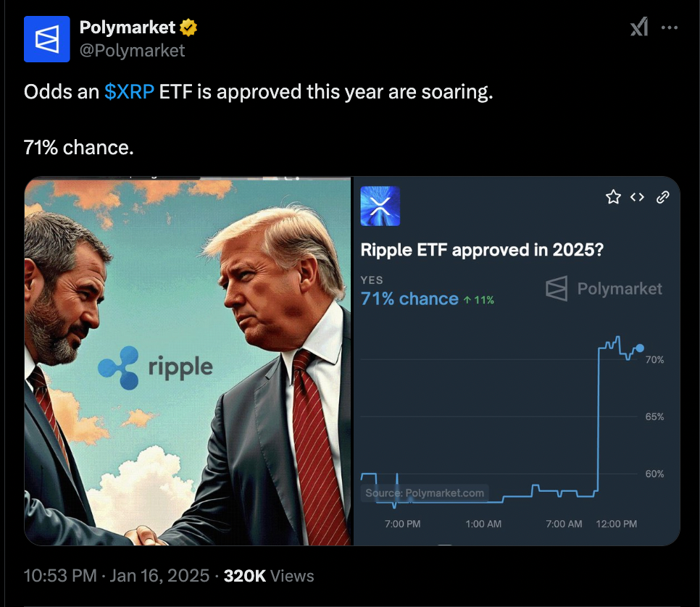
Task: Click the embed code icon
Action: coord(637,197)
